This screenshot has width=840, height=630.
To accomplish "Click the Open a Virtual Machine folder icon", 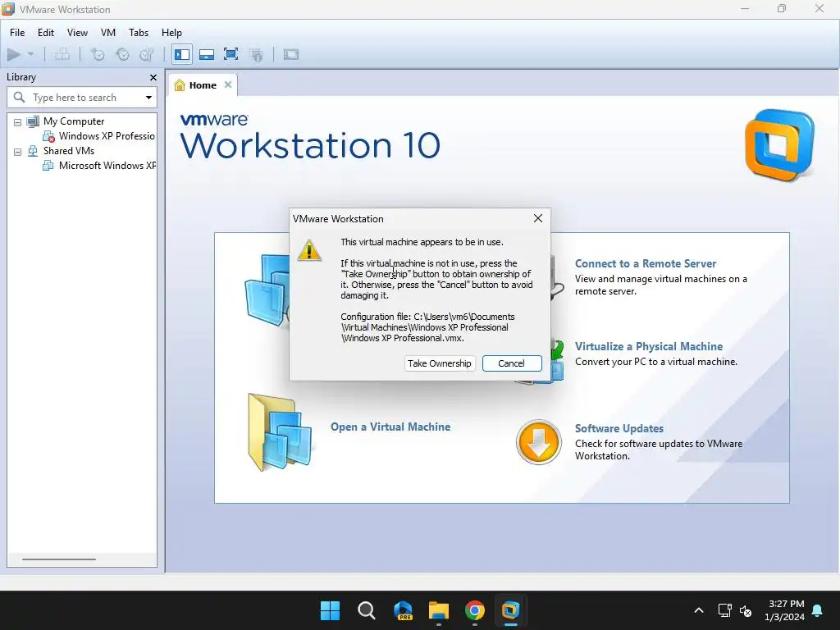I will point(280,433).
